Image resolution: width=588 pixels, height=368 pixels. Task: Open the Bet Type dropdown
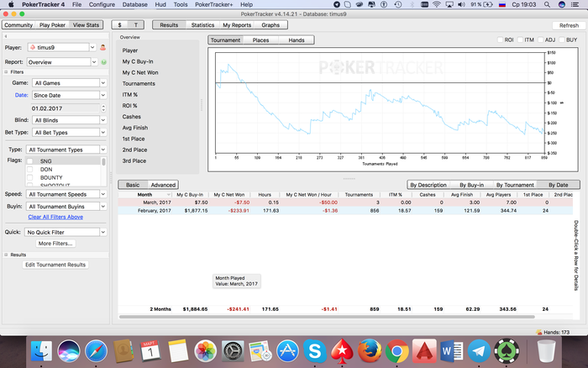(103, 133)
